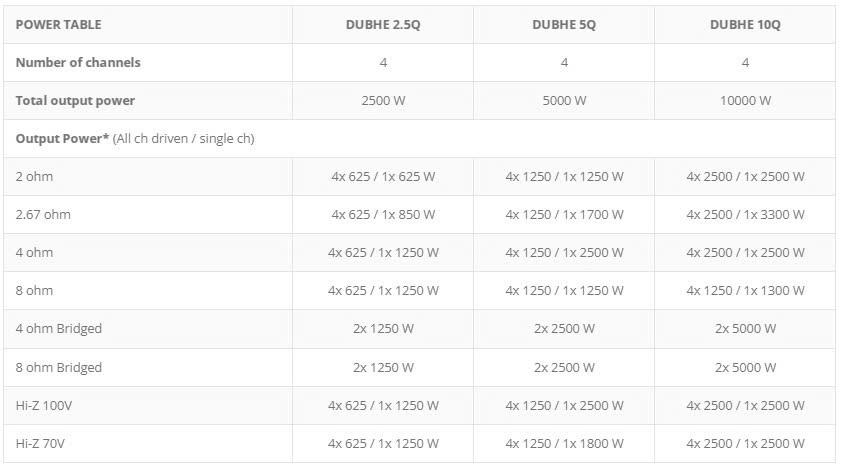Click the 8 ohm row label
The width and height of the screenshot is (843, 468).
coord(34,290)
